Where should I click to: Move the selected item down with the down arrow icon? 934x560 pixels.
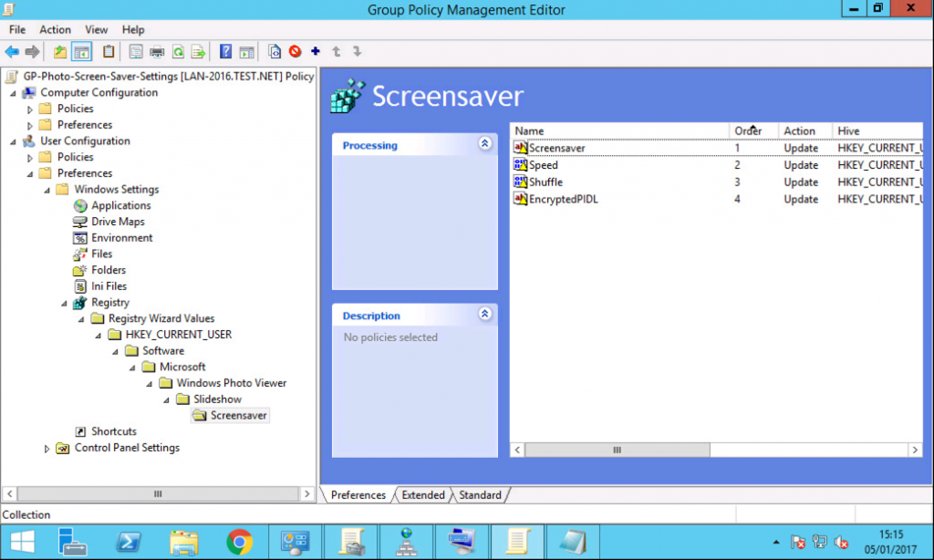pyautogui.click(x=358, y=52)
